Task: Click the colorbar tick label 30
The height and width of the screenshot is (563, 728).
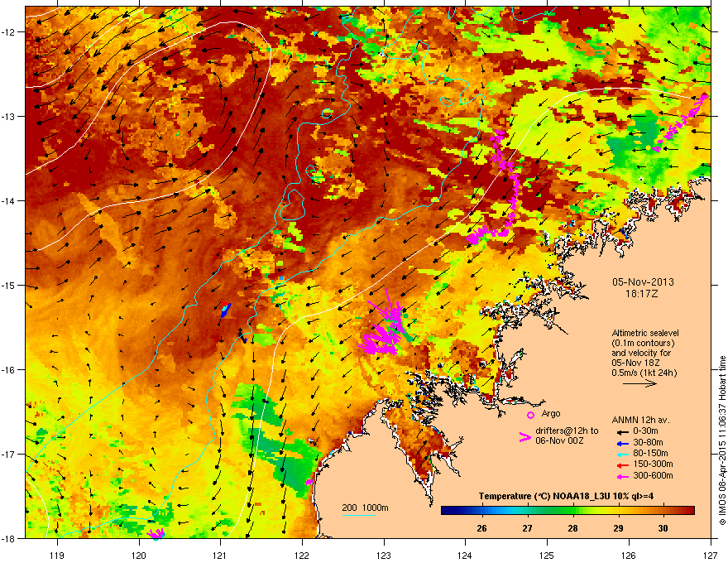Action: pos(663,528)
